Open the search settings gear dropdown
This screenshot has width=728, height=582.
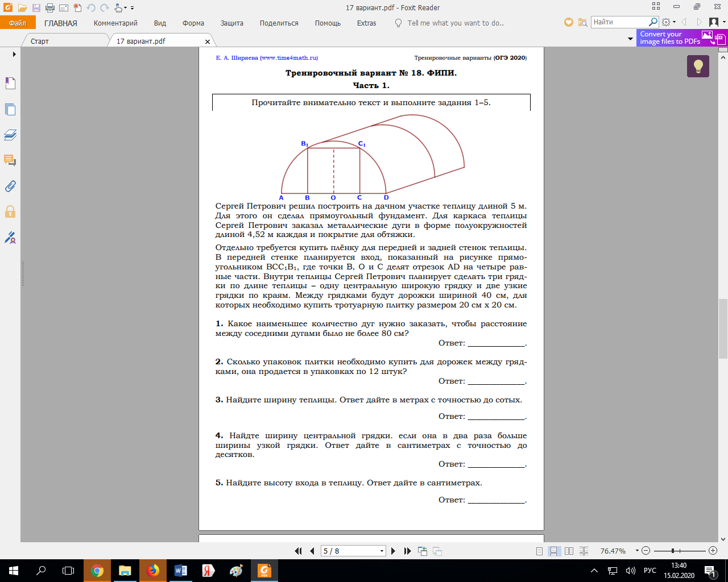coord(669,23)
